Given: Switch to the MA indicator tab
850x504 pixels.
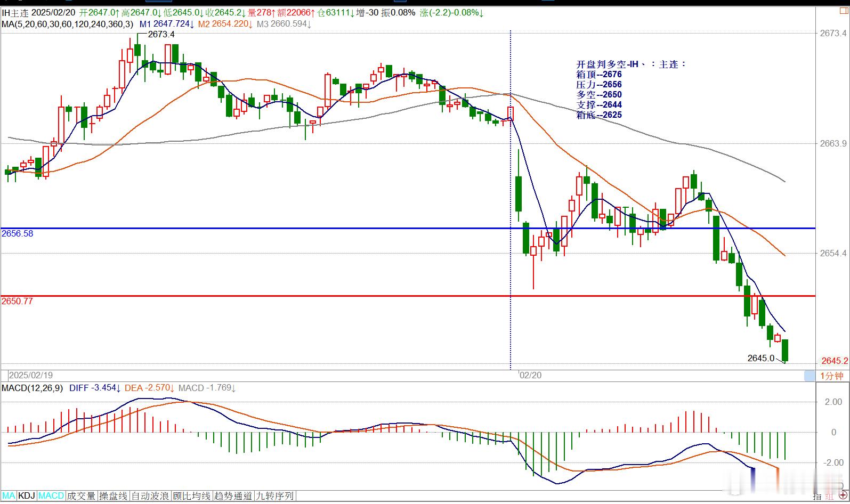Looking at the screenshot, I should (9, 496).
